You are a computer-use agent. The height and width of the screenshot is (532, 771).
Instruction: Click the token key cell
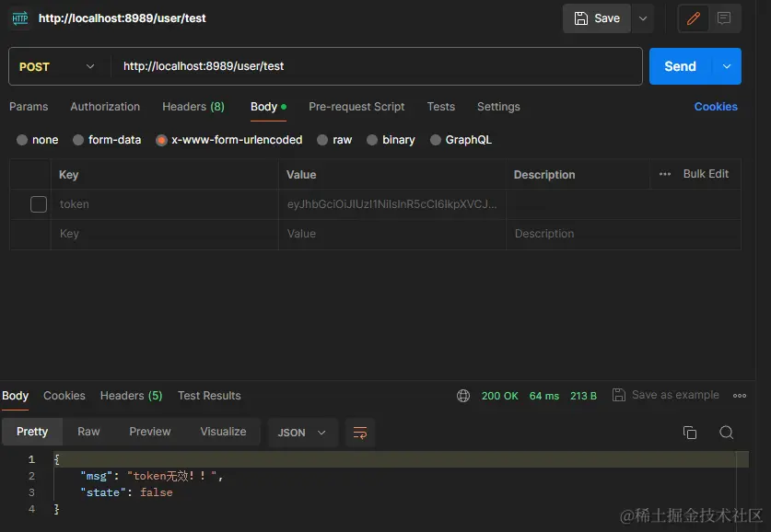(165, 204)
